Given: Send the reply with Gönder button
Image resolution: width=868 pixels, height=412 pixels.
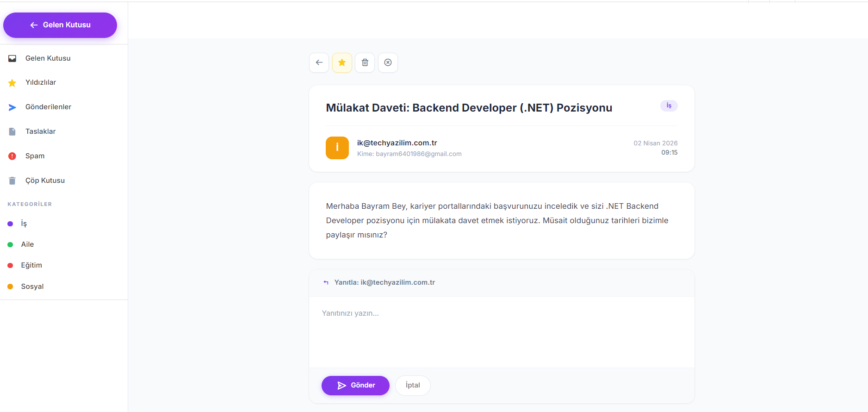Looking at the screenshot, I should [x=355, y=386].
